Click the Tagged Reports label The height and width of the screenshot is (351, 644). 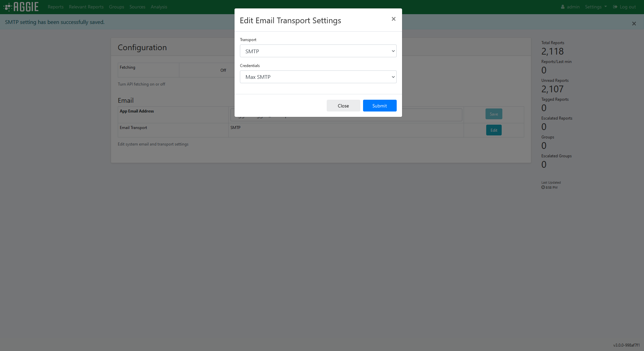pyautogui.click(x=555, y=99)
